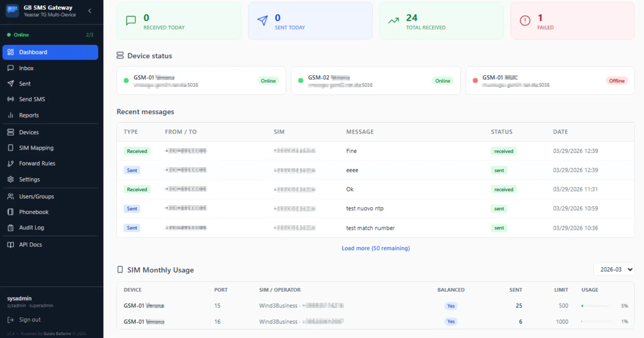Click Load more (50 remaining) link
Viewport: 644px width, 338px height.
(x=376, y=248)
